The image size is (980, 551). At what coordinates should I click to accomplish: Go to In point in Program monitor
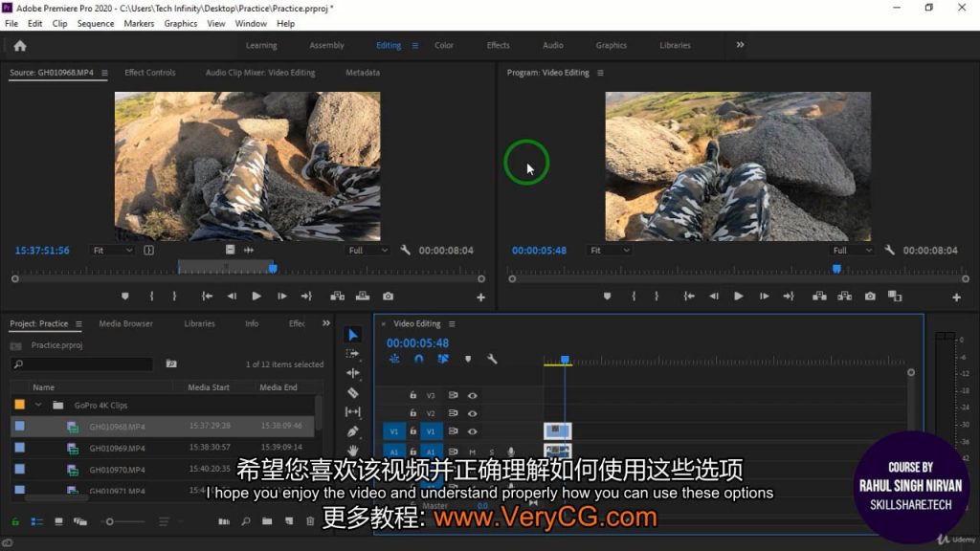point(689,297)
